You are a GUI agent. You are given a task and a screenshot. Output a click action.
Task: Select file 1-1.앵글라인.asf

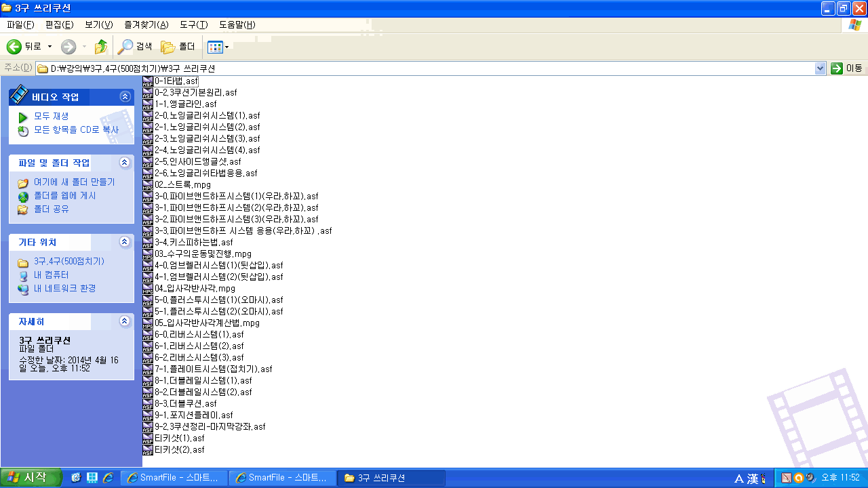pyautogui.click(x=185, y=104)
